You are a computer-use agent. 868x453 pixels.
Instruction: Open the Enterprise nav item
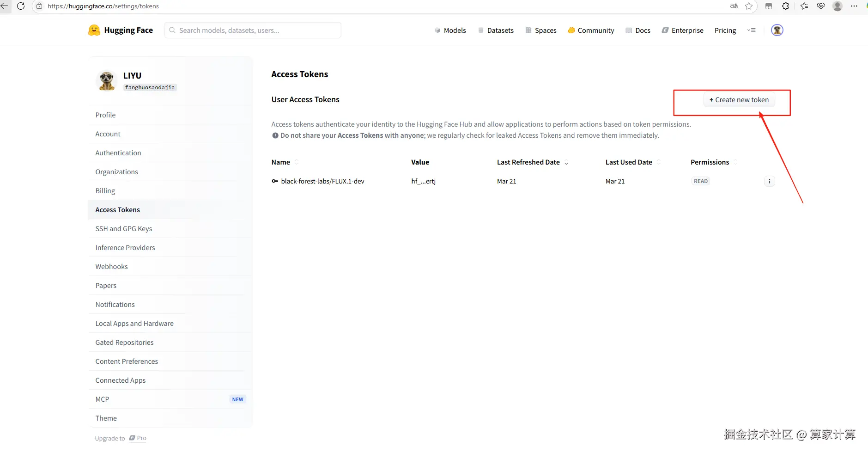click(x=683, y=30)
